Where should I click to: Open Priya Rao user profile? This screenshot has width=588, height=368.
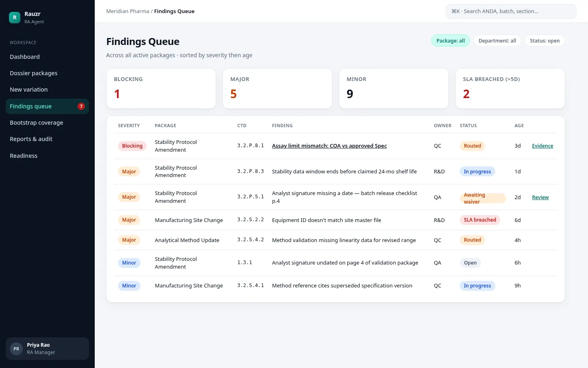point(47,349)
